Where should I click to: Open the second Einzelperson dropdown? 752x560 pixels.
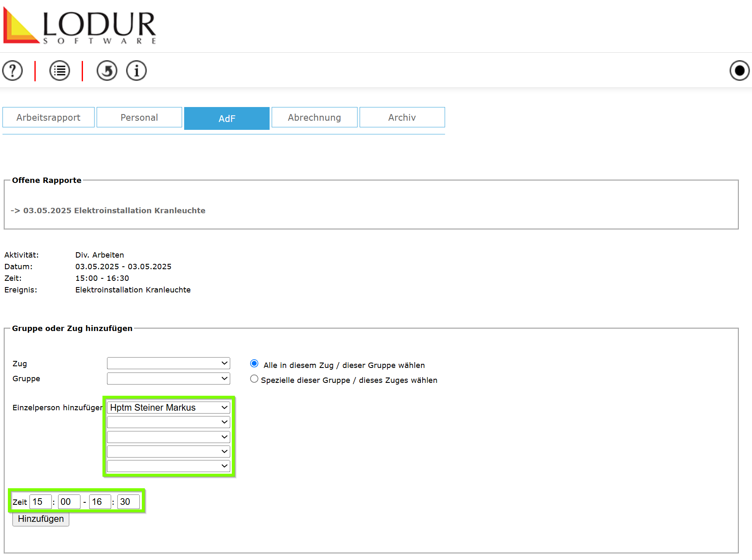tap(168, 422)
